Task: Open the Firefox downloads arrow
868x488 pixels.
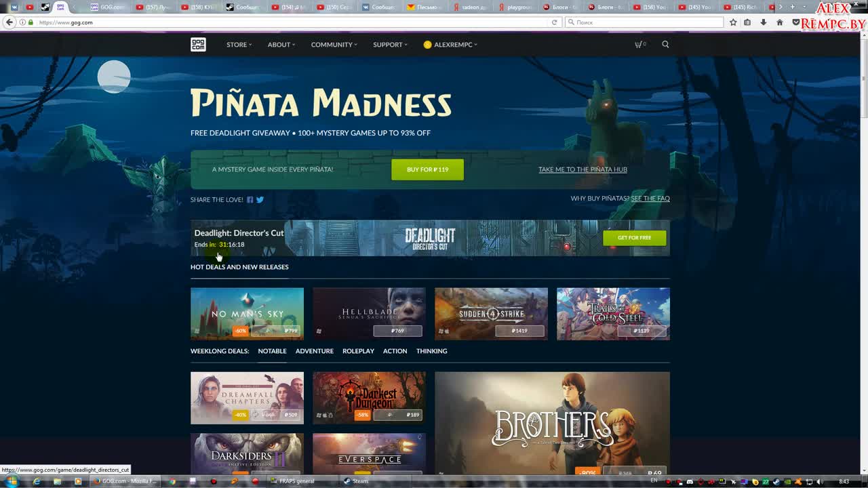Action: (764, 22)
